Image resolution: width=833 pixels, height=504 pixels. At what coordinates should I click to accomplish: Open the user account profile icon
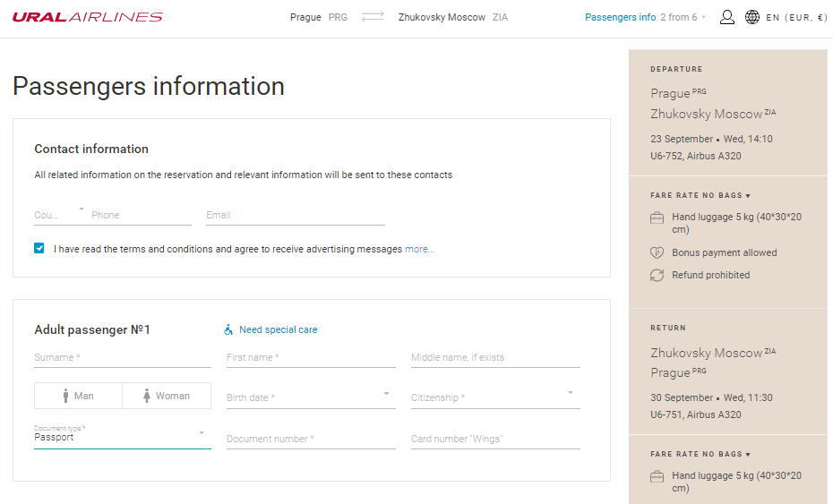pos(726,17)
